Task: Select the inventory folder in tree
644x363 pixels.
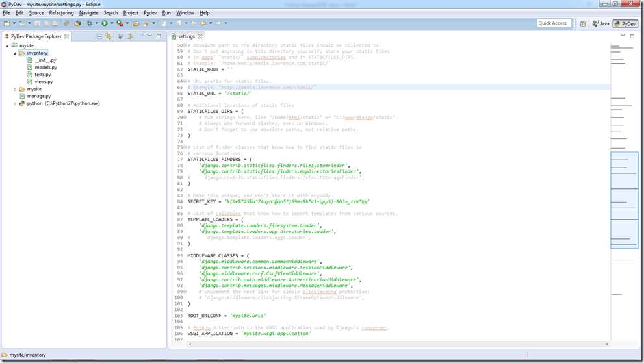Action: click(37, 53)
